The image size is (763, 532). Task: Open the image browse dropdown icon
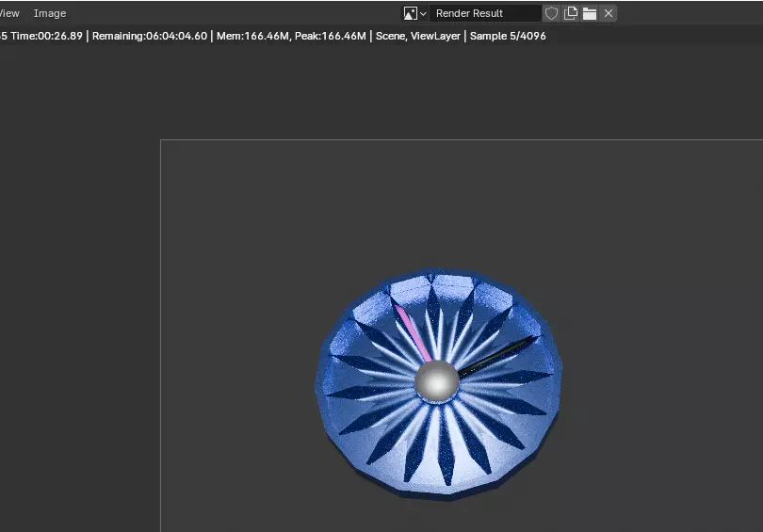(x=414, y=13)
